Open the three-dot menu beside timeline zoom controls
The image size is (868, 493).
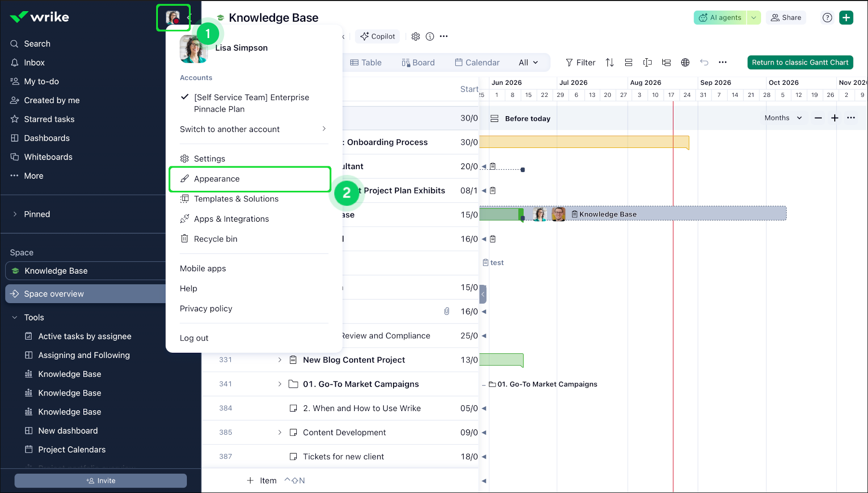(851, 118)
